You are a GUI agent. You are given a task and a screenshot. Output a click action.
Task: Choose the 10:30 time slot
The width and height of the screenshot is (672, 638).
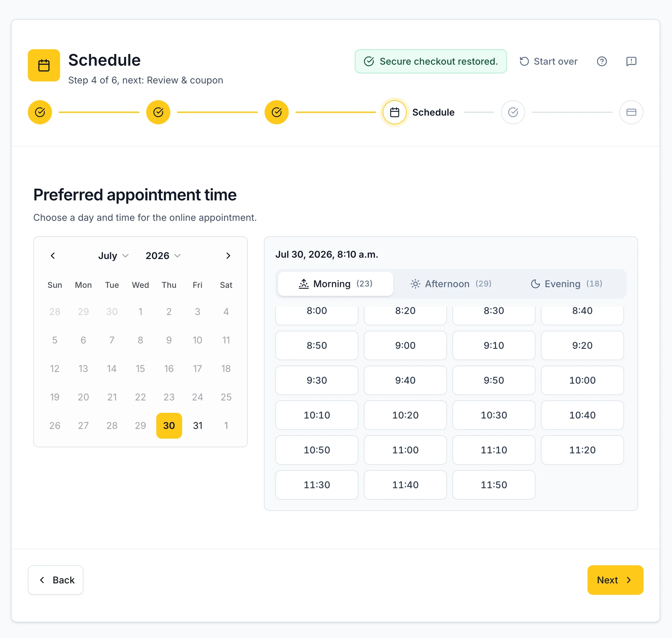click(x=494, y=415)
